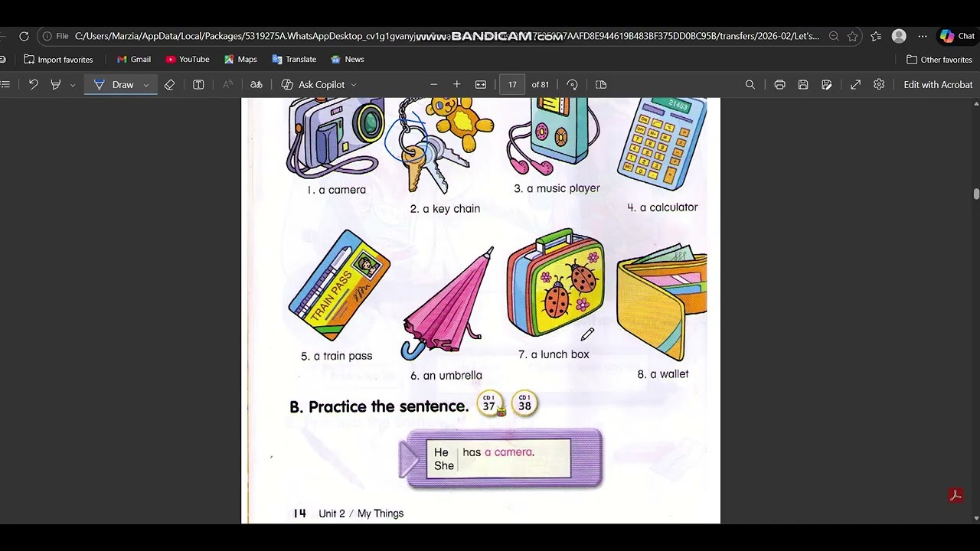Click the 'B. Practice the sentence.' heading
The width and height of the screenshot is (980, 551).
coord(379,406)
